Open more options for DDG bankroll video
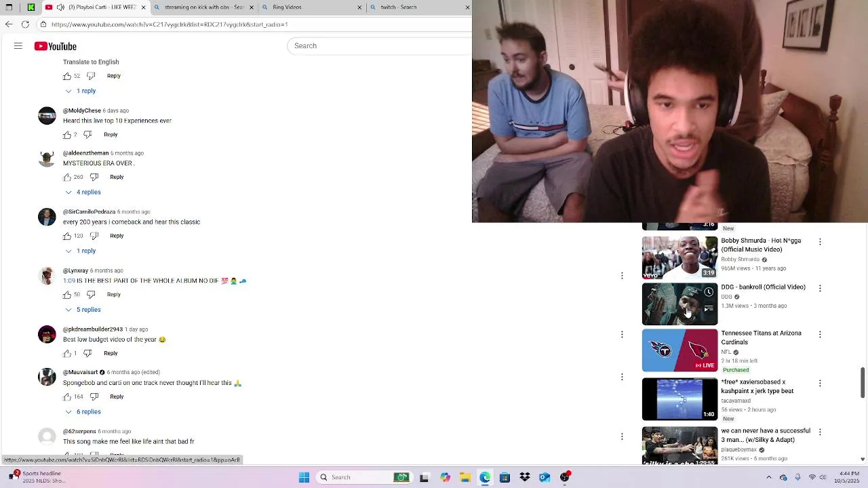 [820, 288]
